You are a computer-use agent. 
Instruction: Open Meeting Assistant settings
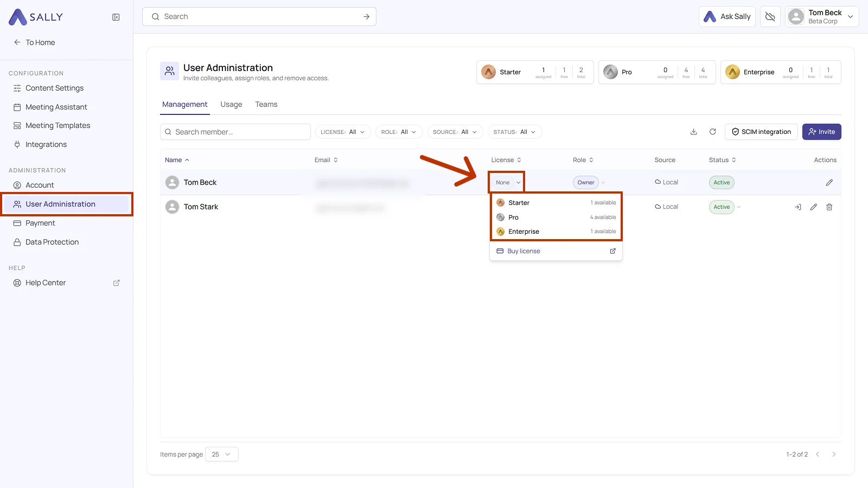[56, 107]
